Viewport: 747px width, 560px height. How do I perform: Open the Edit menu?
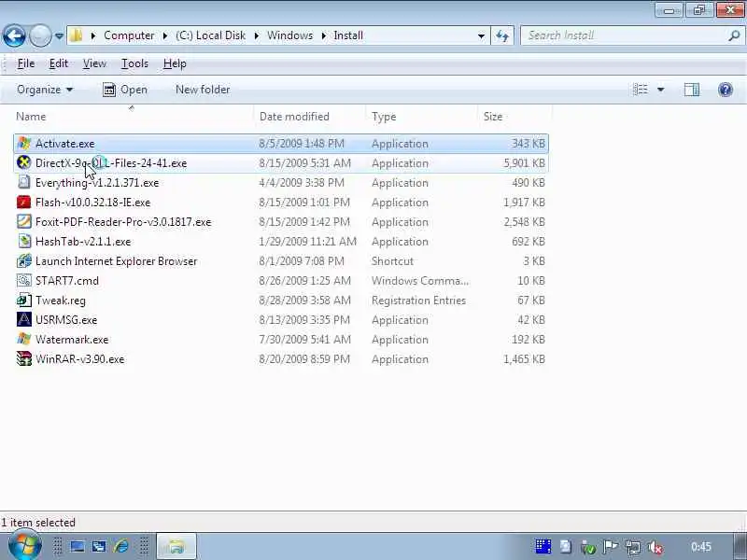59,63
